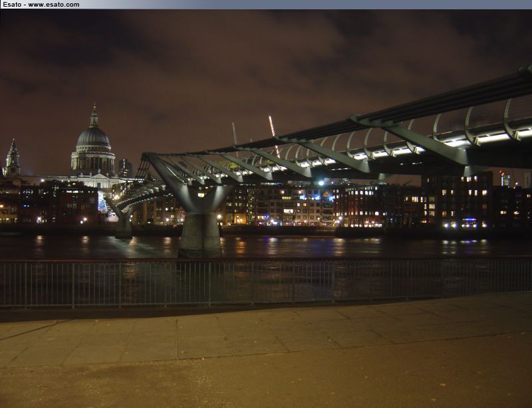Click the displayed night bridge photograph
The height and width of the screenshot is (408, 532).
pyautogui.click(x=266, y=209)
